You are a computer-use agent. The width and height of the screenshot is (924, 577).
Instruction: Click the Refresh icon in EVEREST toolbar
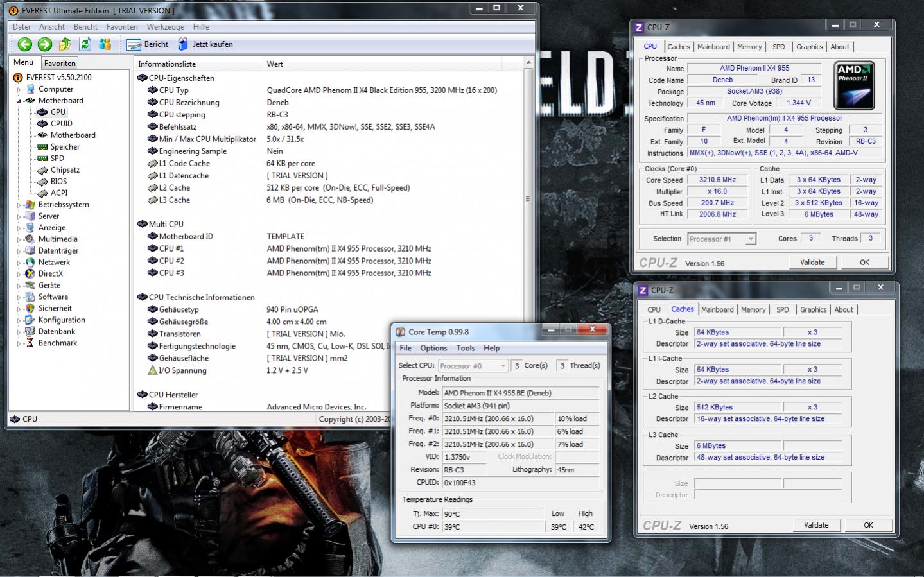click(x=85, y=44)
